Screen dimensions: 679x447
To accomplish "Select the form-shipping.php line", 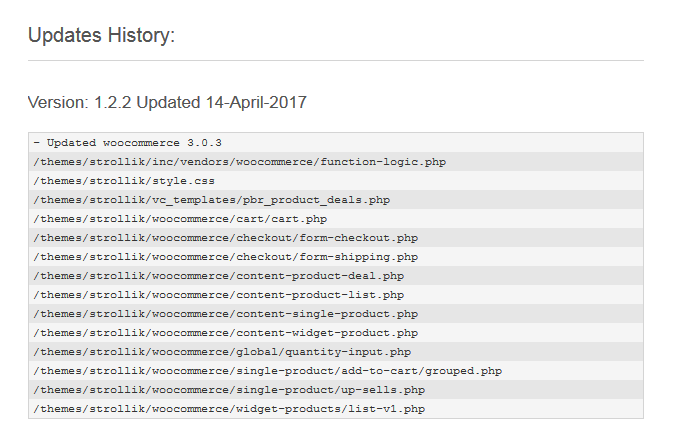I will [x=336, y=257].
